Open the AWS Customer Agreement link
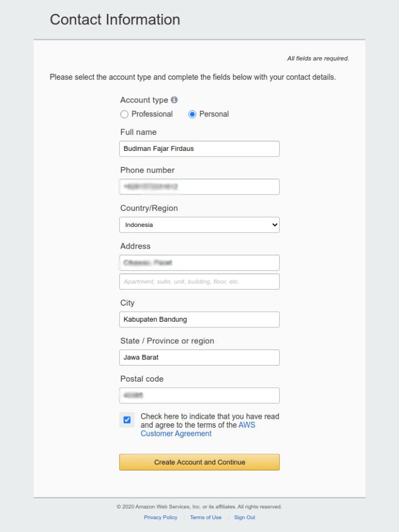Screen dimensions: 399x532 pos(176,434)
